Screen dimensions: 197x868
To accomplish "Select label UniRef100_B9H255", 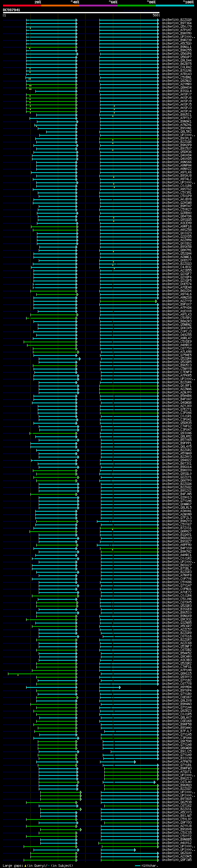I will (177, 50).
